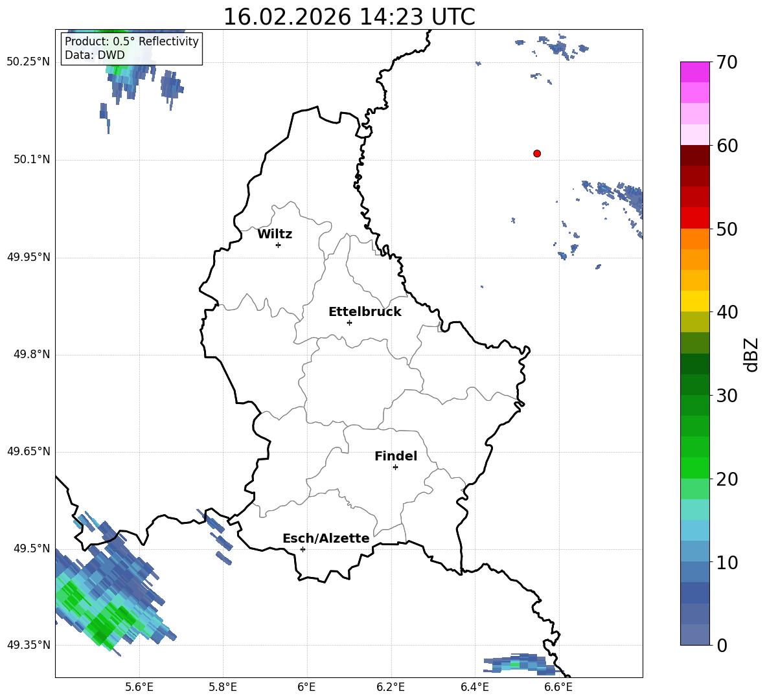Viewport: 767px width, 700px height.
Task: Click the 50.1°N latitude label
Action: pos(32,160)
